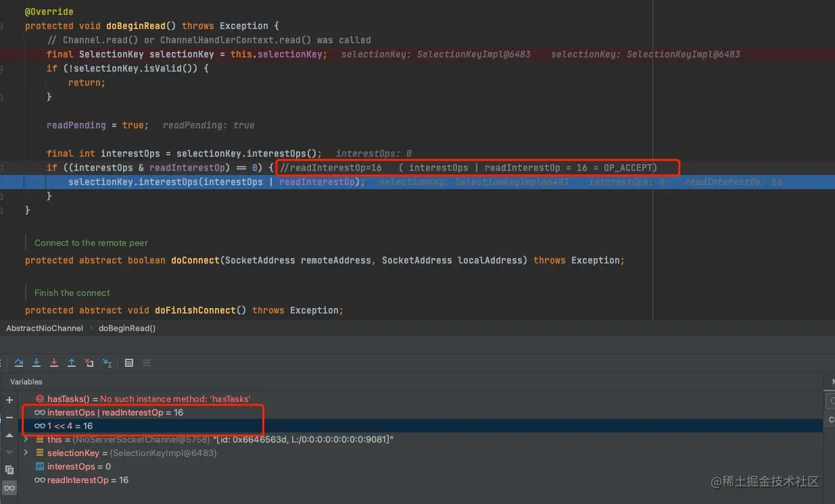Select the hasTasks() error watch row
Viewport: 835px width, 504px height.
point(419,399)
